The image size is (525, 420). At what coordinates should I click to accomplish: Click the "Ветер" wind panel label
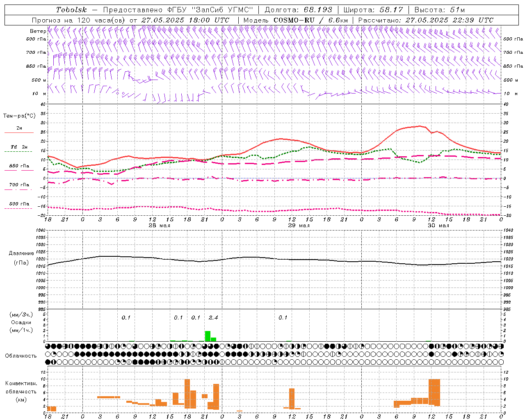[38, 31]
